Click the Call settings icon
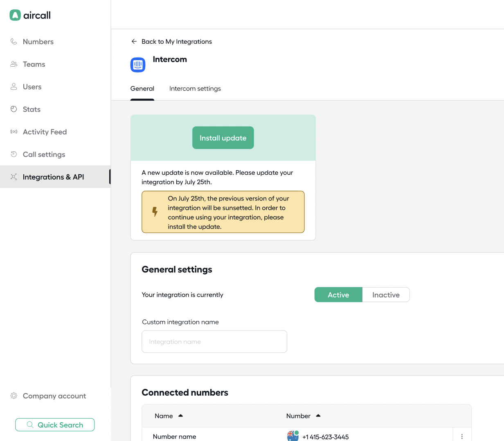The height and width of the screenshot is (441, 504). coord(14,154)
